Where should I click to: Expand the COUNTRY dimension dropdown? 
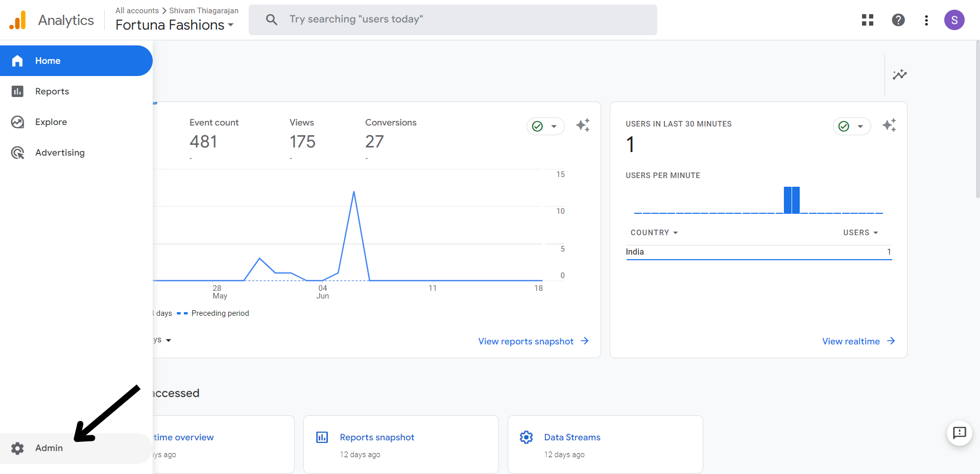[x=654, y=233]
